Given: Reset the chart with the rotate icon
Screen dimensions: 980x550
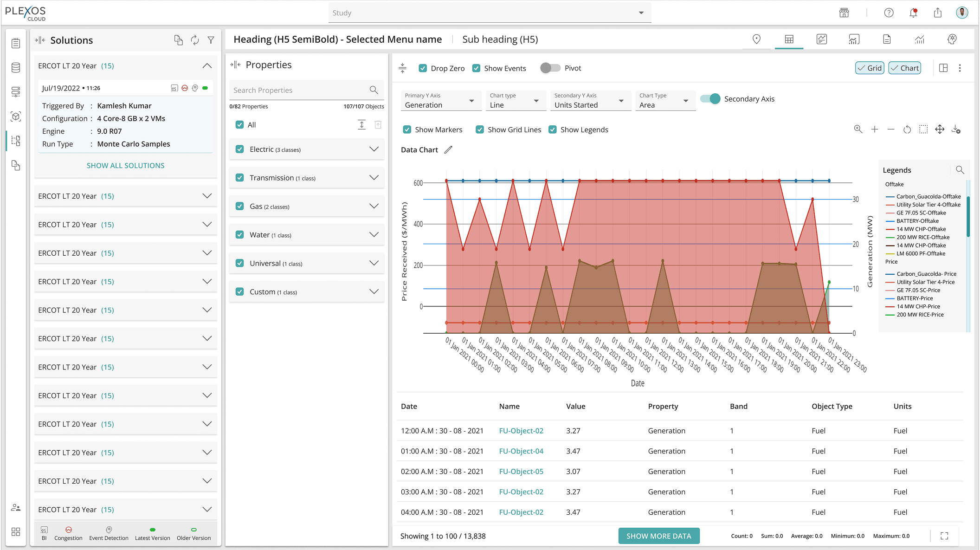Looking at the screenshot, I should click(907, 129).
